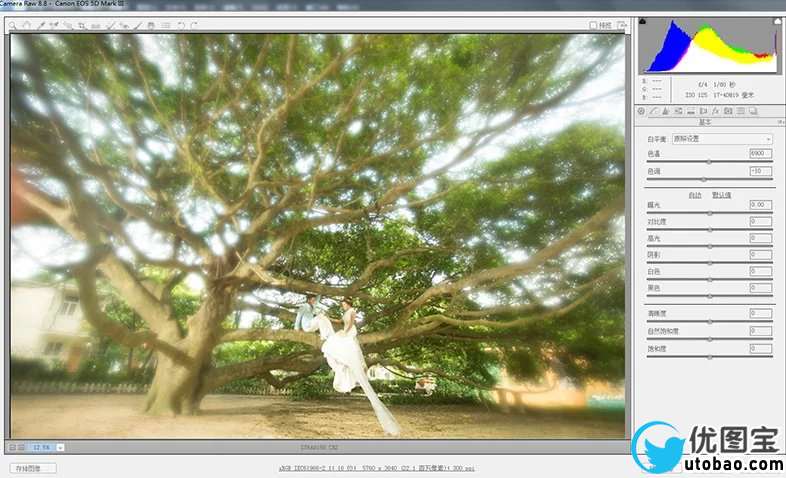786x478 pixels.
Task: Open Camera Raw preferences dialog icon
Action: click(165, 25)
